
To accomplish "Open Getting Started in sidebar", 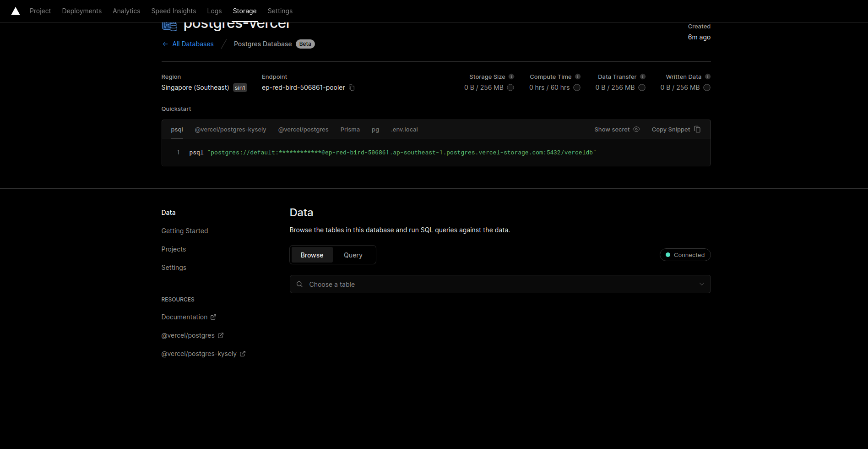I will (x=185, y=231).
